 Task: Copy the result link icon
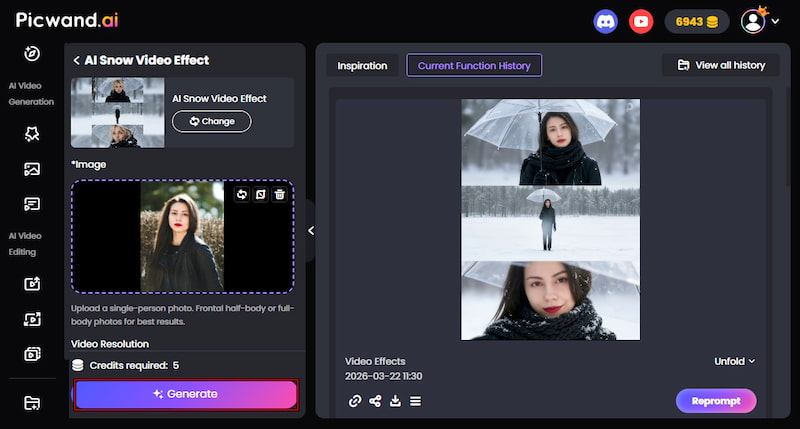coord(355,401)
